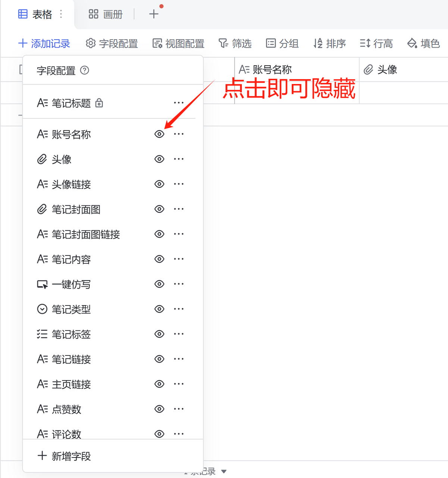Switch to the 画册 tab
The image size is (448, 478).
coord(105,14)
